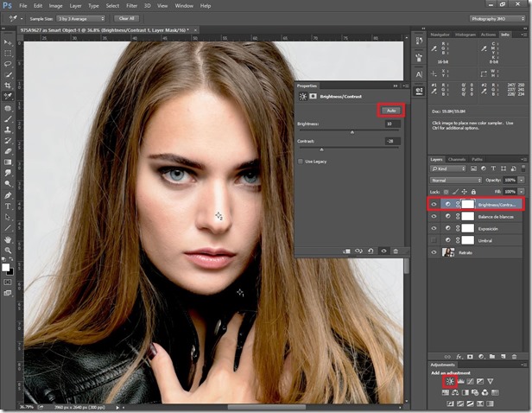Hide the Exposición layer
532x413 pixels.
pyautogui.click(x=434, y=228)
